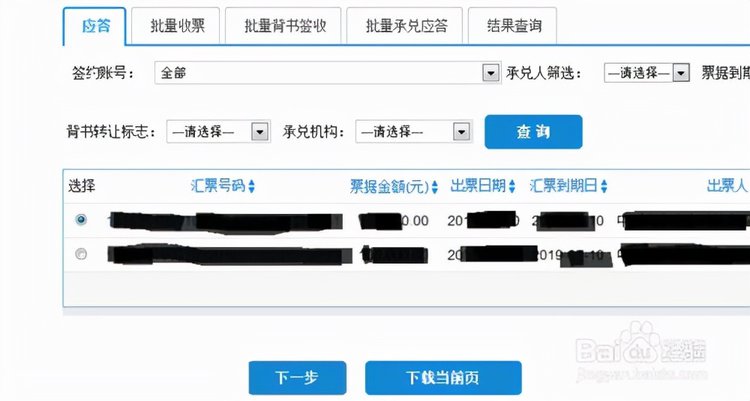
Task: Expand the 承兑人筛选 dropdown
Action: (x=647, y=73)
